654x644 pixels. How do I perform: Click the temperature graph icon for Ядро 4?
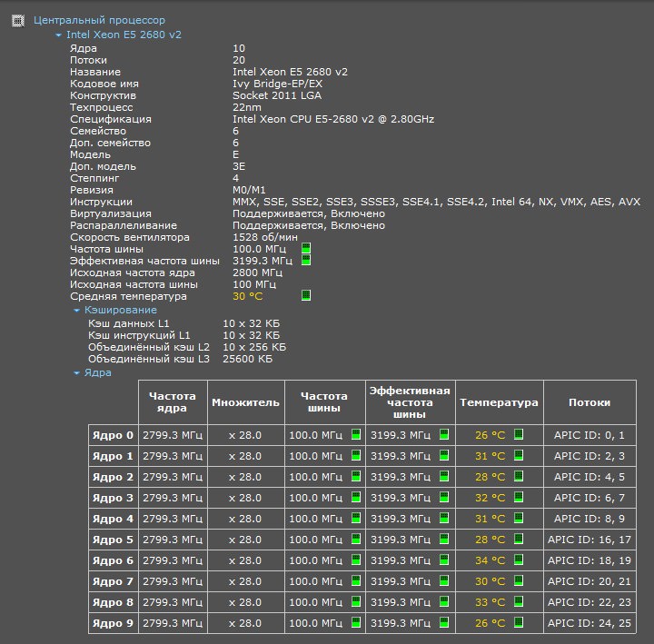(x=519, y=518)
